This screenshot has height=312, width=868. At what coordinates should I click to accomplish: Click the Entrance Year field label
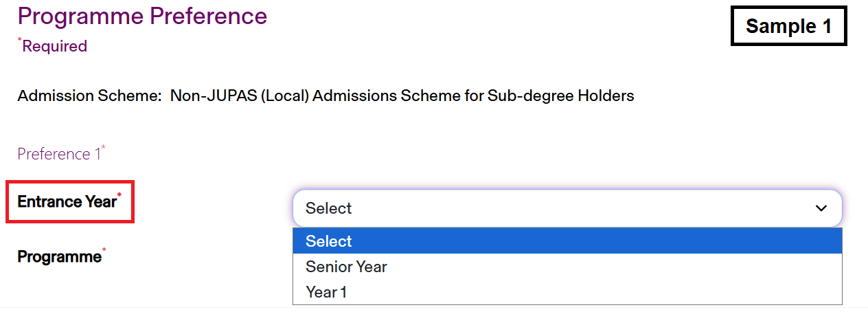coord(67,202)
